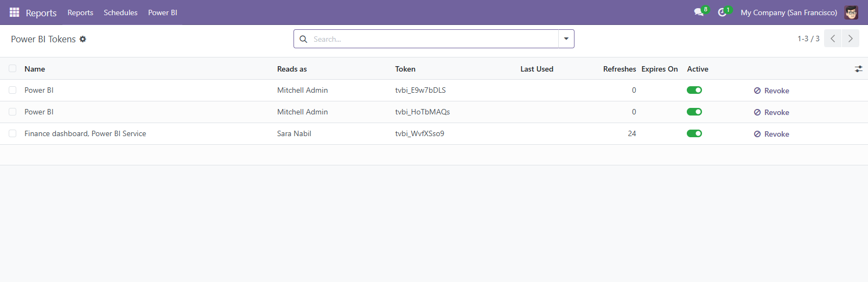Toggle Active switch for tvbi_WvfXSso9
868x282 pixels.
[694, 133]
